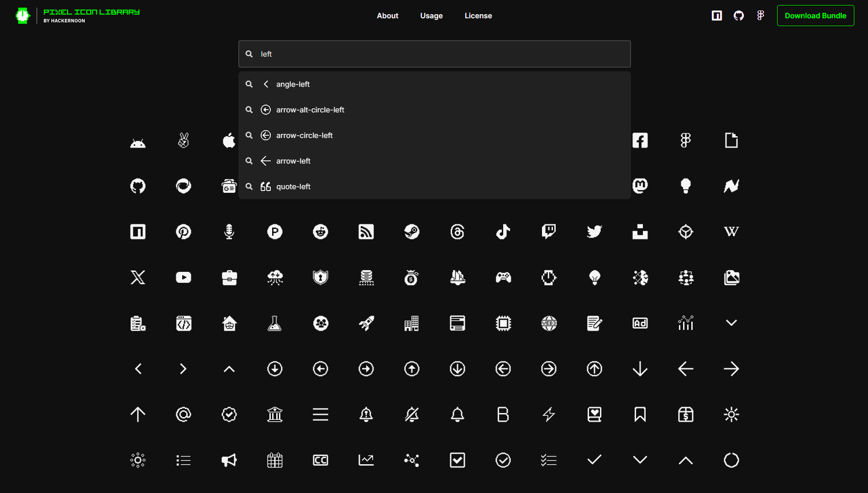Viewport: 868px width, 493px height.
Task: Select the lightning bolt icon
Action: (x=549, y=414)
